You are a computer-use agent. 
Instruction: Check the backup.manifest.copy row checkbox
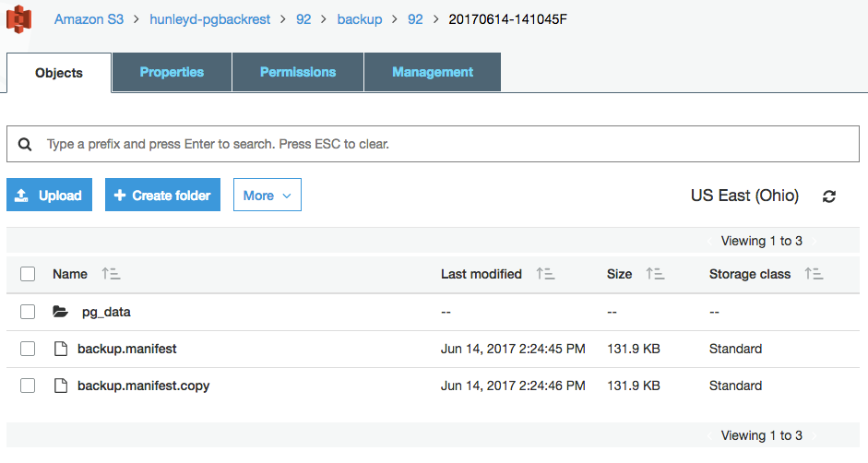click(28, 386)
